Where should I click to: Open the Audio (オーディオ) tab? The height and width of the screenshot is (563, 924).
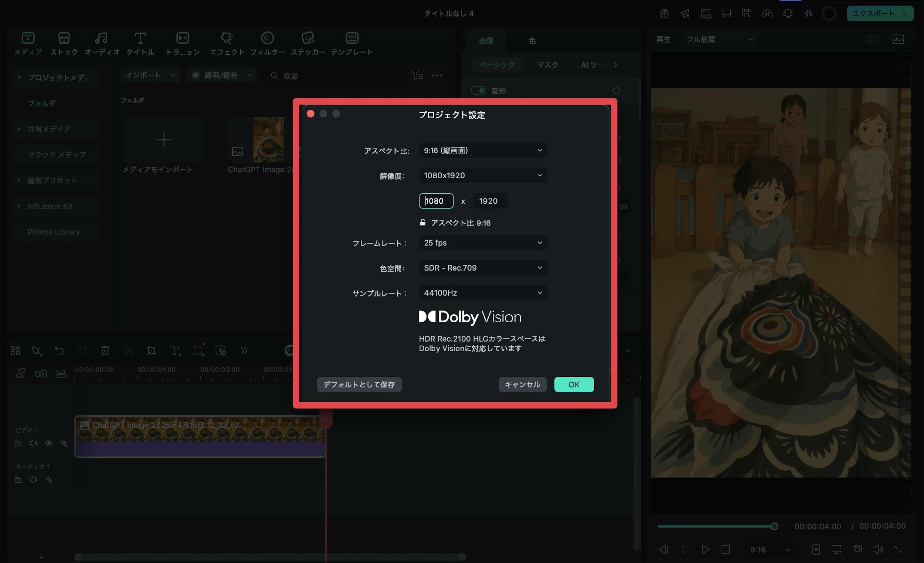[x=102, y=44]
